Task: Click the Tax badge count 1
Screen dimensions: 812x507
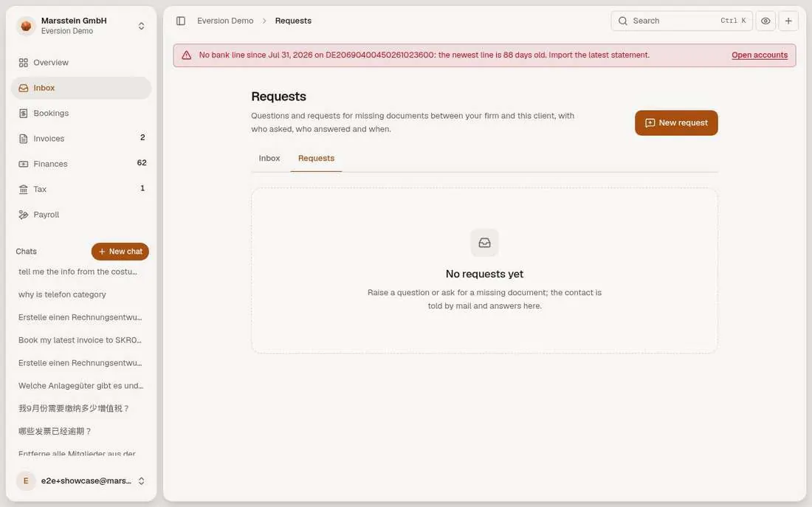Action: pyautogui.click(x=142, y=188)
